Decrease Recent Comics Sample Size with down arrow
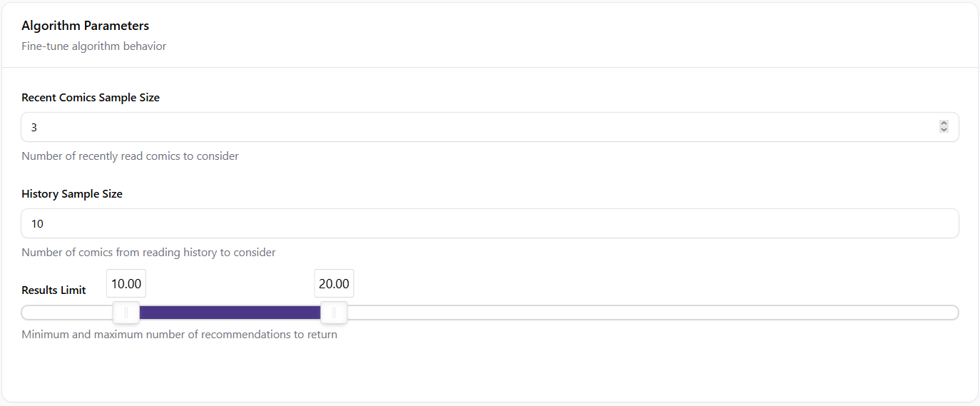The width and height of the screenshot is (980, 406). (944, 130)
